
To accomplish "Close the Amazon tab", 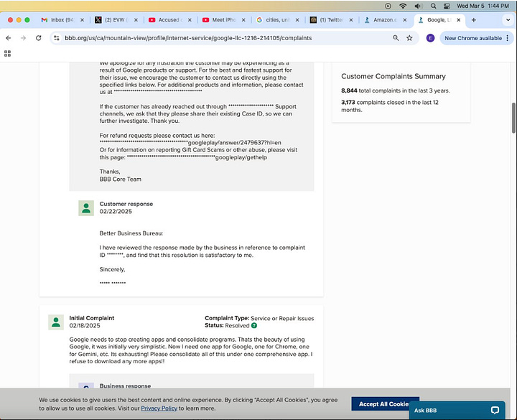I will tap(404, 20).
